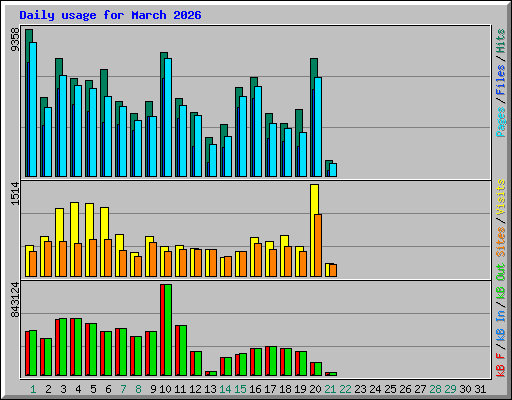Click day 13 on the date axis
The width and height of the screenshot is (512, 400).
pyautogui.click(x=210, y=389)
